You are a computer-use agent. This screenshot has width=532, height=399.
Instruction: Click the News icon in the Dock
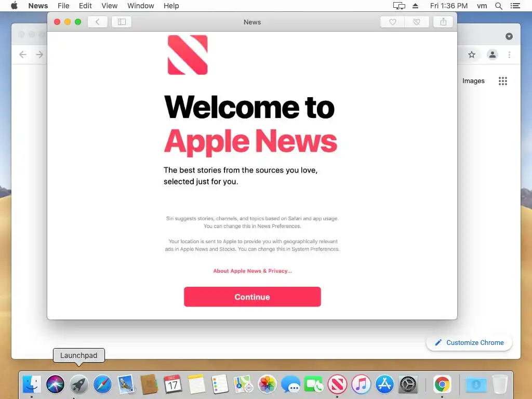pos(337,384)
